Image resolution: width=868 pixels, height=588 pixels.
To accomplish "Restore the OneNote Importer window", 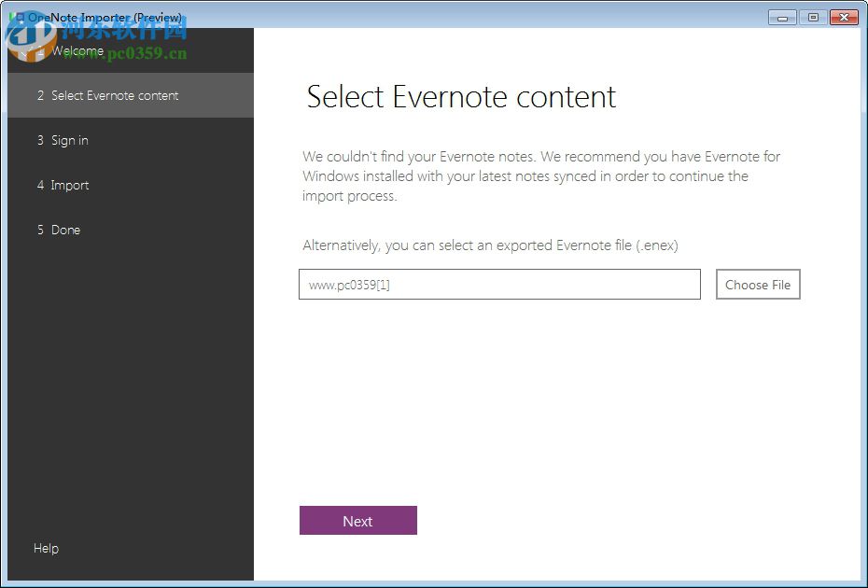I will [x=811, y=17].
